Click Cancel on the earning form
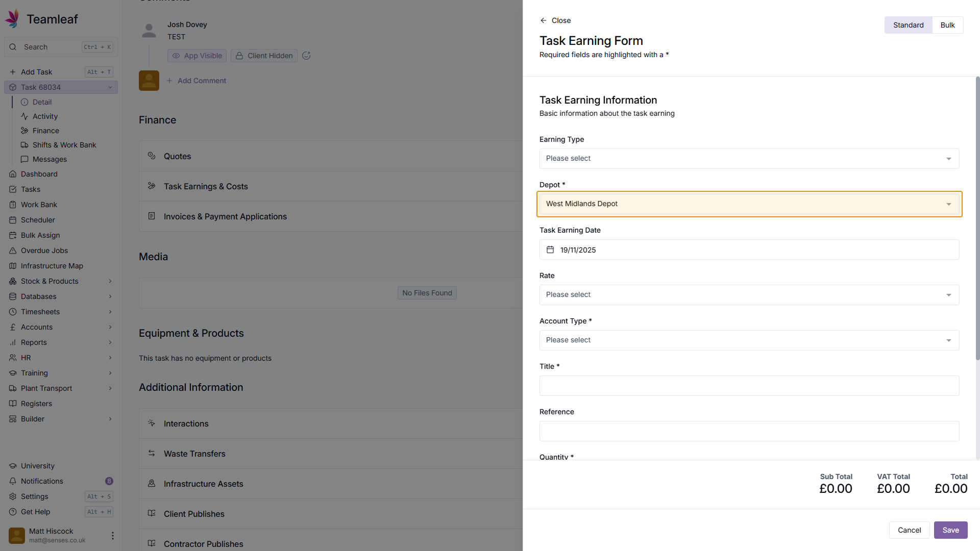The width and height of the screenshot is (980, 551). pos(909,530)
